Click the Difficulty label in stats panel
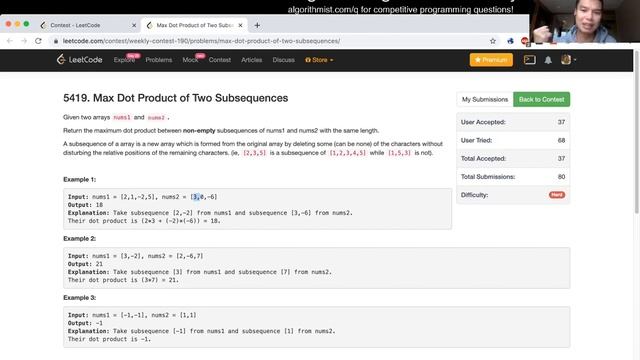The height and width of the screenshot is (360, 640). pos(474,195)
